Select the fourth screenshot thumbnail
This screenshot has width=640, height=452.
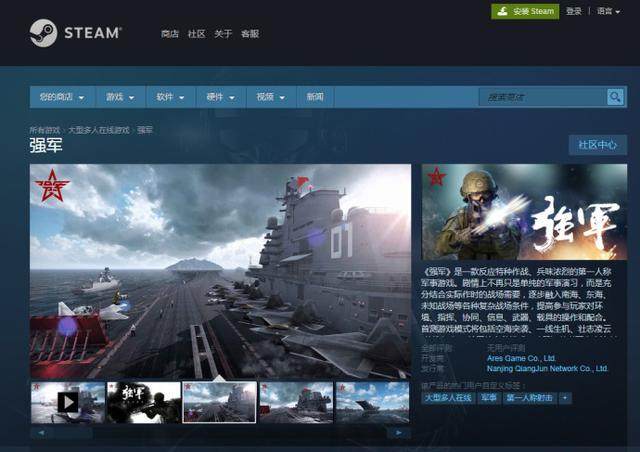pyautogui.click(x=296, y=403)
